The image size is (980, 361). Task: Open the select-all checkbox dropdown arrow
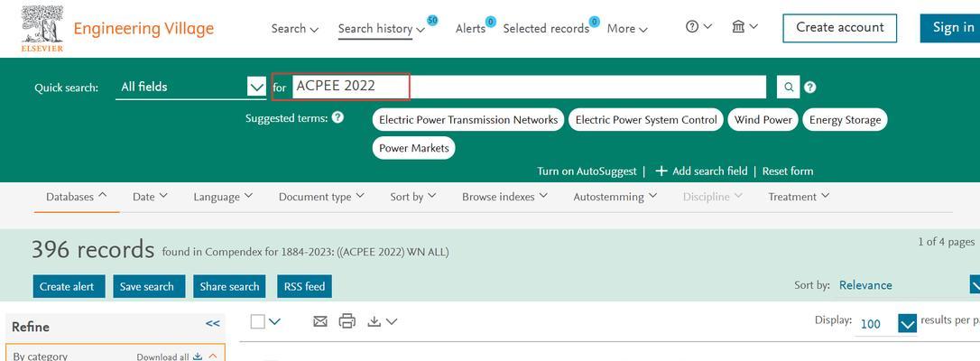coord(275,322)
